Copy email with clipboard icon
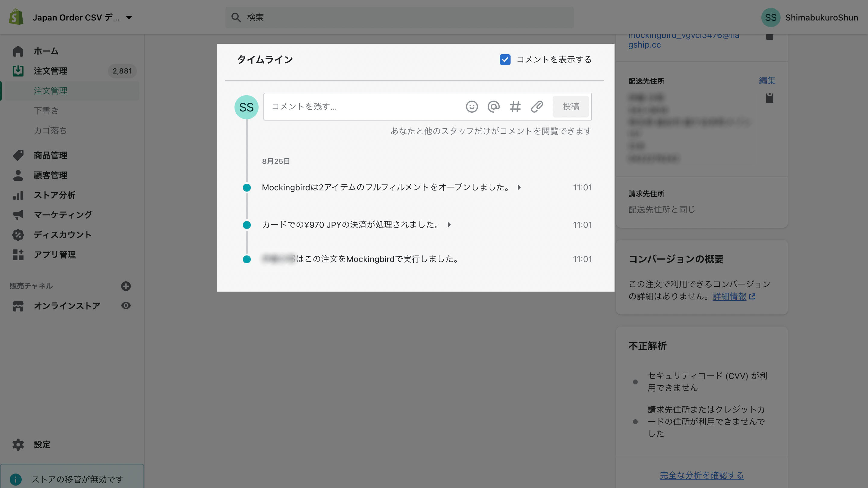This screenshot has width=868, height=488. click(770, 36)
